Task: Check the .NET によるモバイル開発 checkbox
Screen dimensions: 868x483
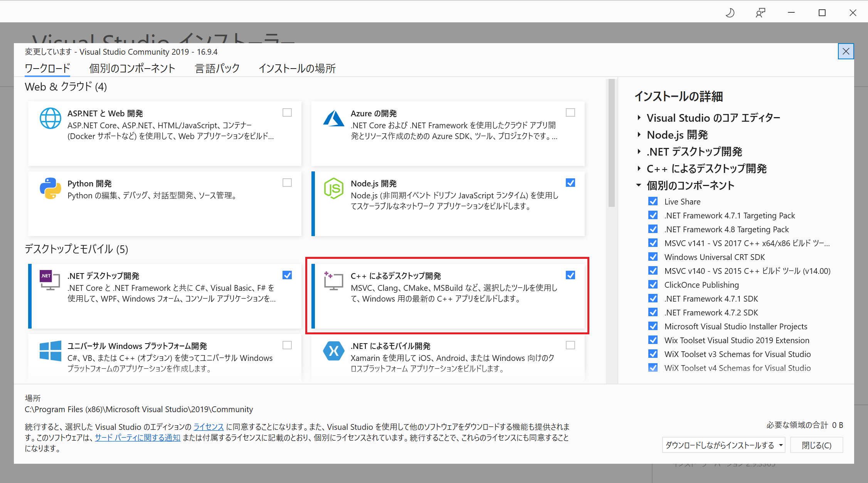Action: coord(570,345)
